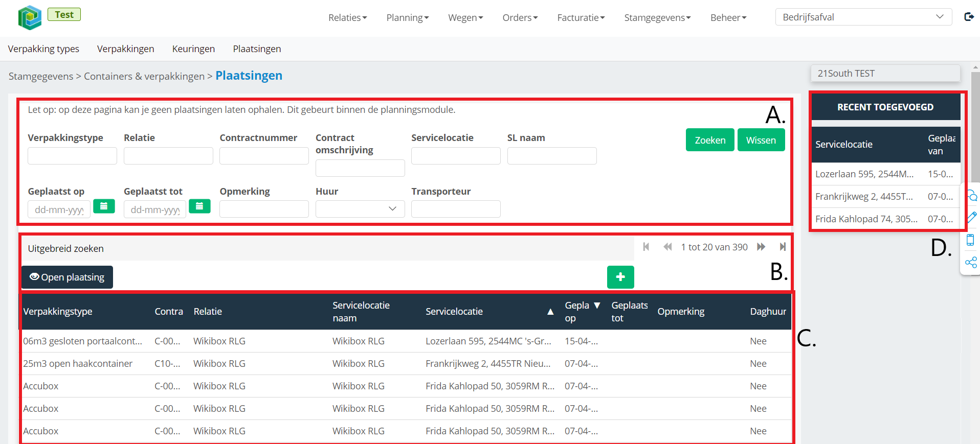
Task: Focus the Servicelocatie filter field
Action: [x=456, y=156]
